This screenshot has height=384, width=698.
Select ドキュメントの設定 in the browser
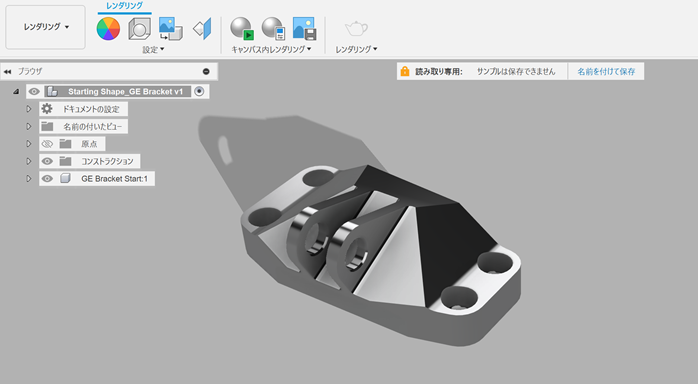click(91, 109)
